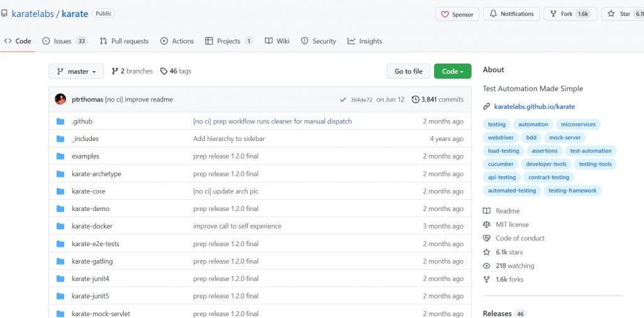Select the cucumber topic tag
Image resolution: width=644 pixels, height=318 pixels.
pyautogui.click(x=501, y=164)
